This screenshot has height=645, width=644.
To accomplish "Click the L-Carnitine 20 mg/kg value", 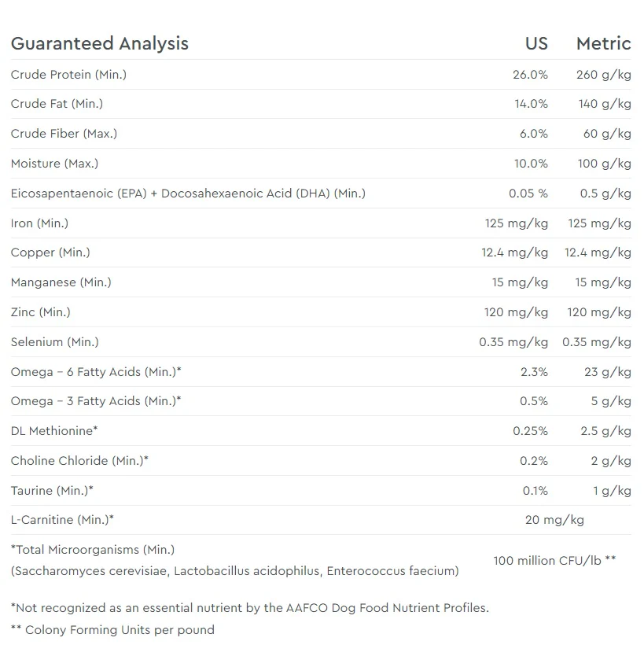I will tap(555, 520).
